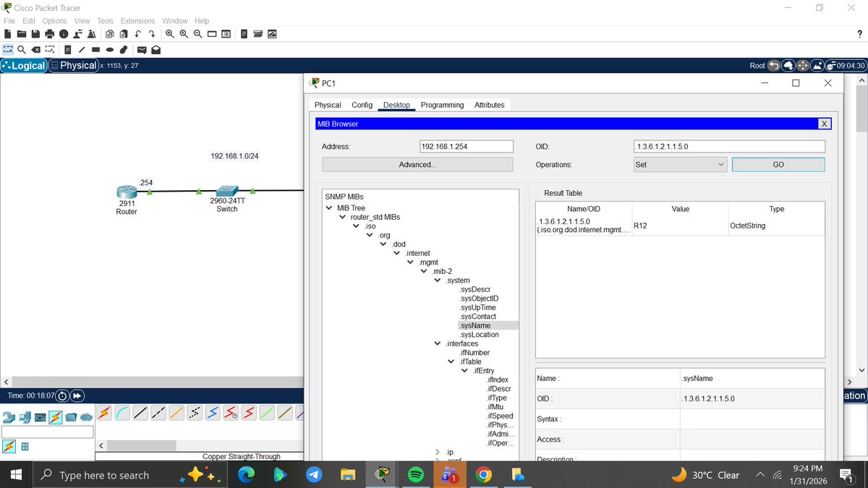Screen dimensions: 868x488
Task: Click the OID input field
Action: [x=728, y=147]
